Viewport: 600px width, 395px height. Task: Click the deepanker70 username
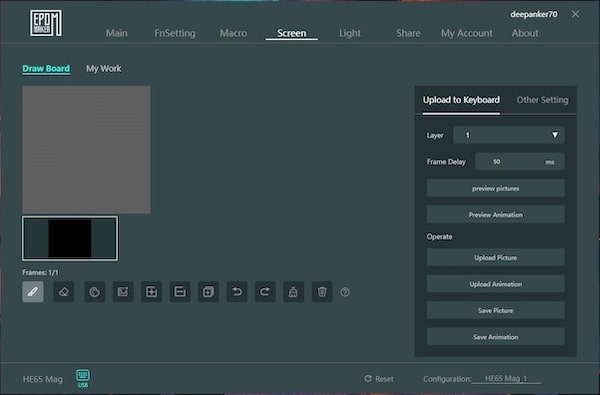(534, 15)
